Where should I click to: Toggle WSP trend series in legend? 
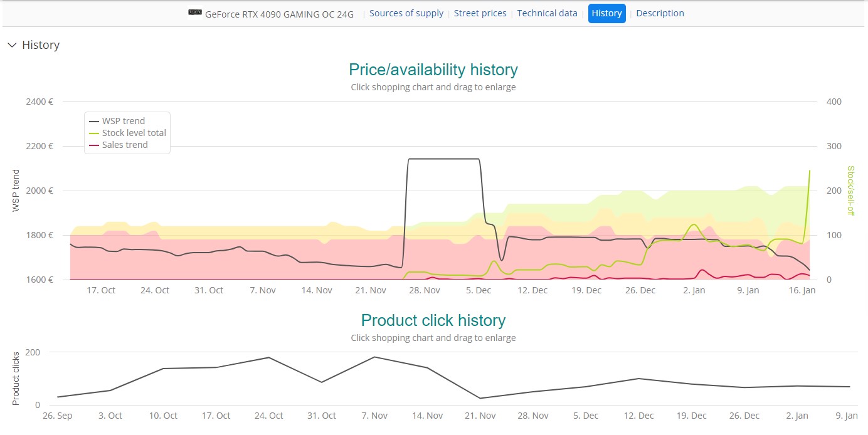[123, 121]
